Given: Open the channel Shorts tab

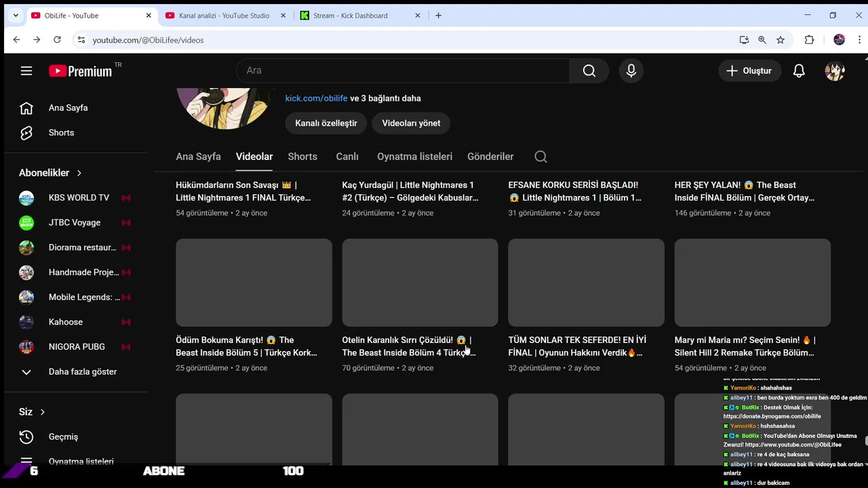Looking at the screenshot, I should 302,157.
